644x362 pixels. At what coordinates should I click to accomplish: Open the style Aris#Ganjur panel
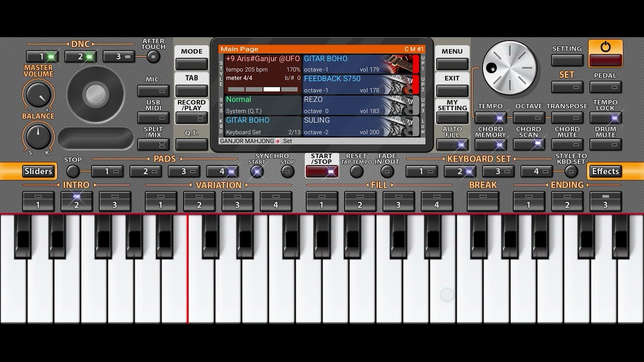(x=263, y=74)
